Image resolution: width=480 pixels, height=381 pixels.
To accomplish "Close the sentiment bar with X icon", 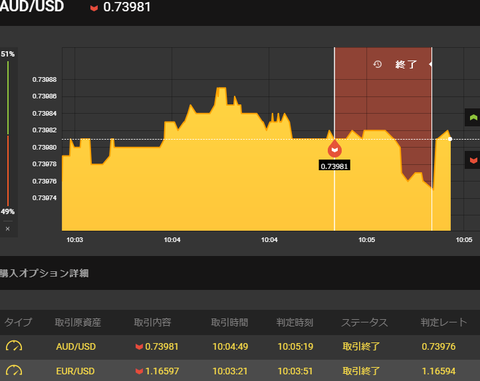I will pyautogui.click(x=8, y=229).
